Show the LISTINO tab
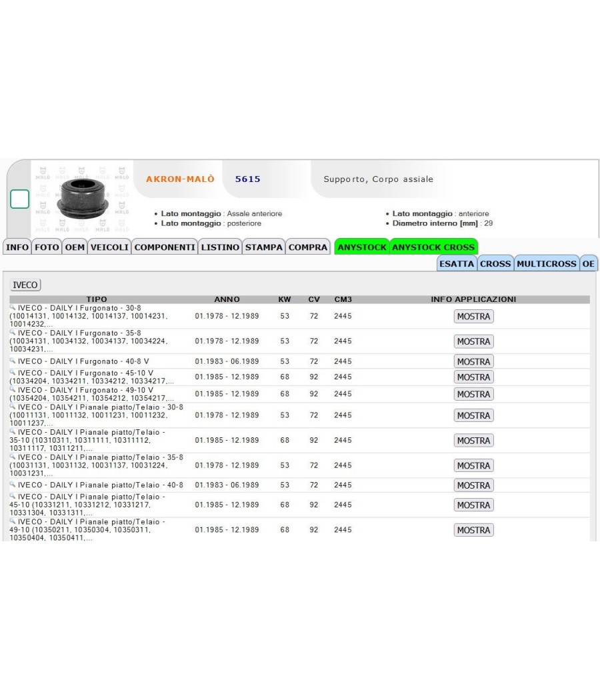 pos(220,247)
